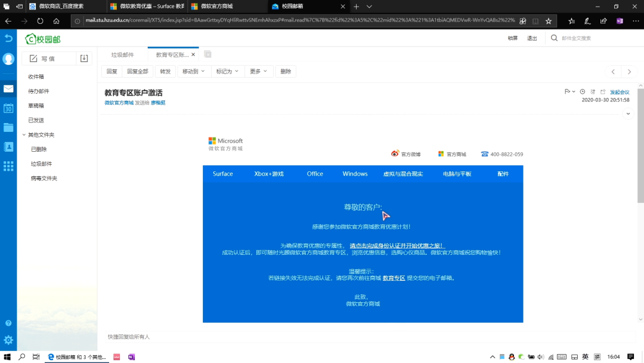Open browser reading view icon
The width and height of the screenshot is (644, 363).
(x=535, y=21)
